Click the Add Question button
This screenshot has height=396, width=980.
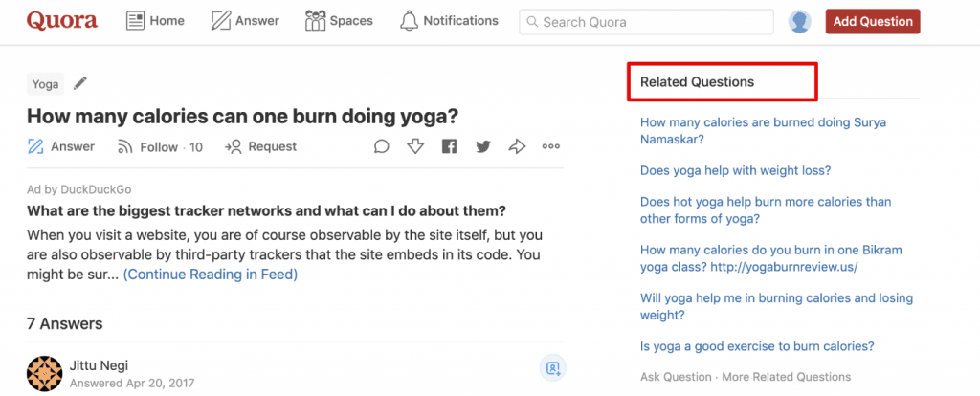[x=873, y=21]
